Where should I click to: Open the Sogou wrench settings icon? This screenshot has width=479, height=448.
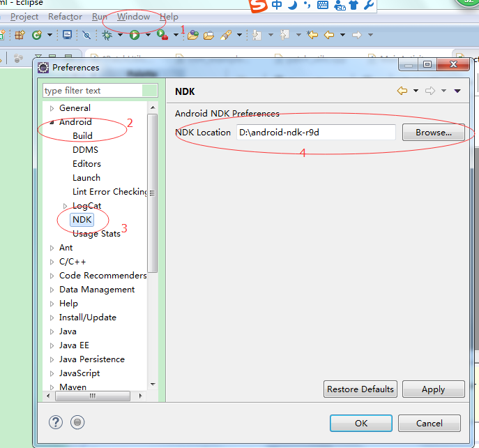click(369, 5)
